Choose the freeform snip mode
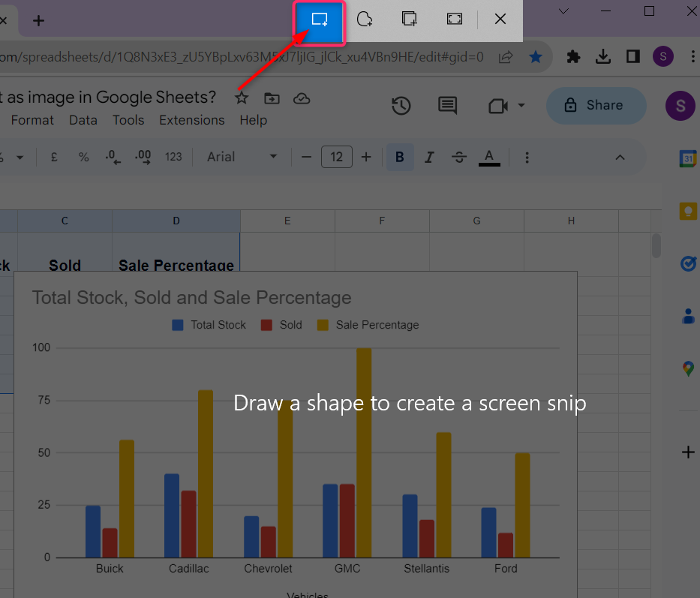 tap(365, 20)
